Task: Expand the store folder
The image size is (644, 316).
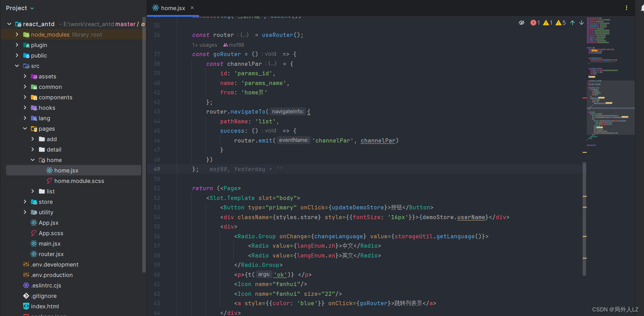Action: pyautogui.click(x=25, y=202)
